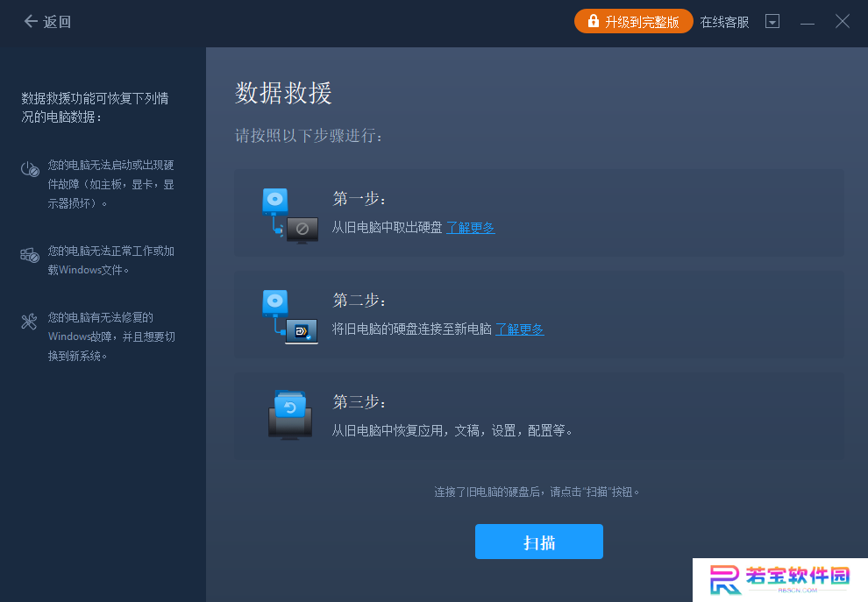
Task: Click the 第二步 disk-to-new-PC icon
Action: [x=290, y=316]
